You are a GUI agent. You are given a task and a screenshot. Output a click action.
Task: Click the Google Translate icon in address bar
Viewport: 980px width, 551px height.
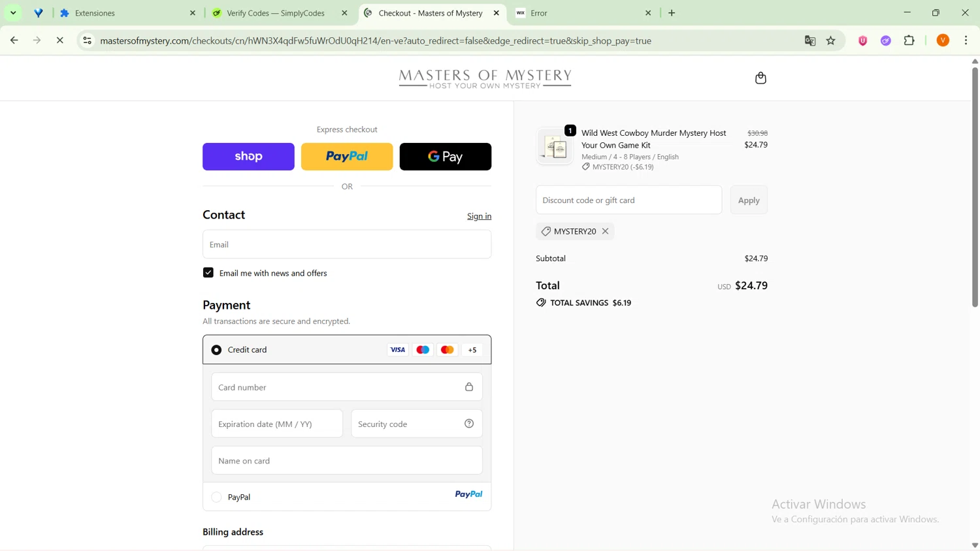click(810, 40)
